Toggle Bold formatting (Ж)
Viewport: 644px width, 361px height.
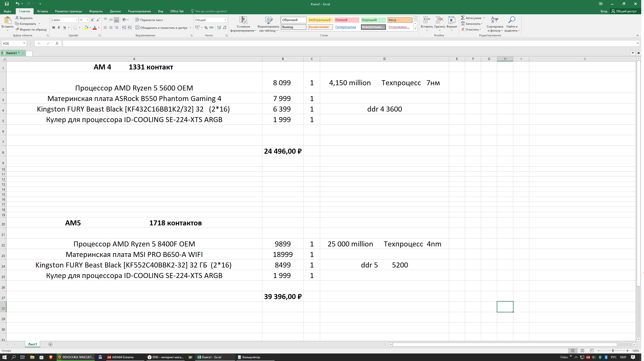(53, 28)
